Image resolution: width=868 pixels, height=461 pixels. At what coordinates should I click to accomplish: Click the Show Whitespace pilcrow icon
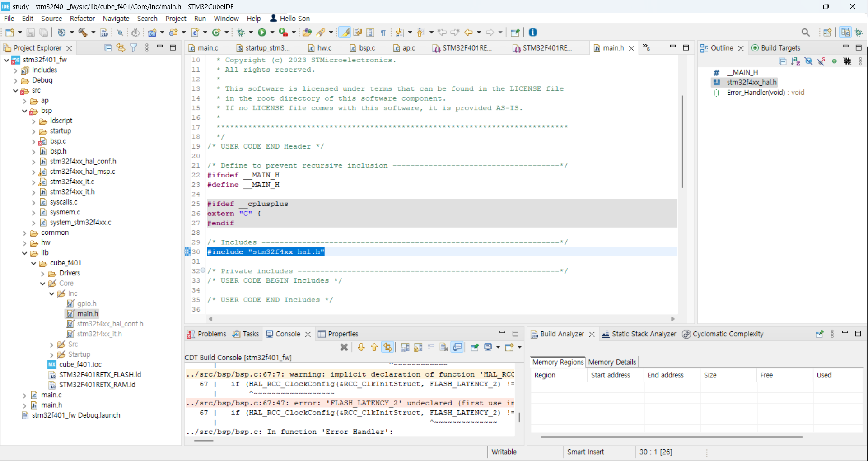[x=383, y=32]
